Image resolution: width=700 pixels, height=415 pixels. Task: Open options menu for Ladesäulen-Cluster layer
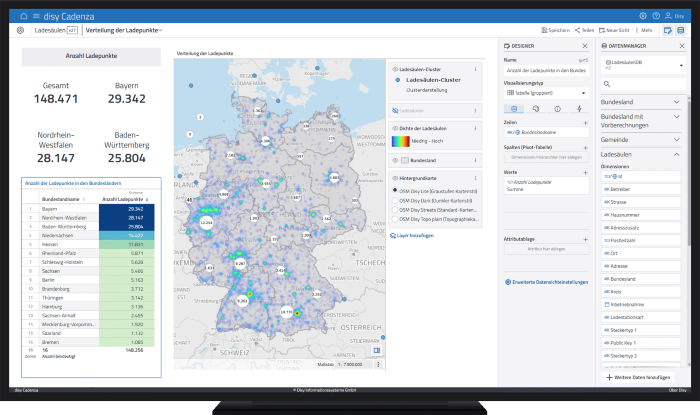[475, 69]
